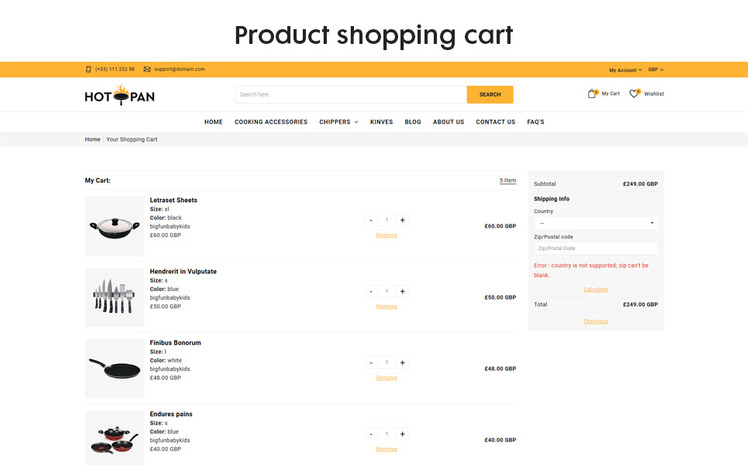Click the Calculate shipping link

pos(595,289)
